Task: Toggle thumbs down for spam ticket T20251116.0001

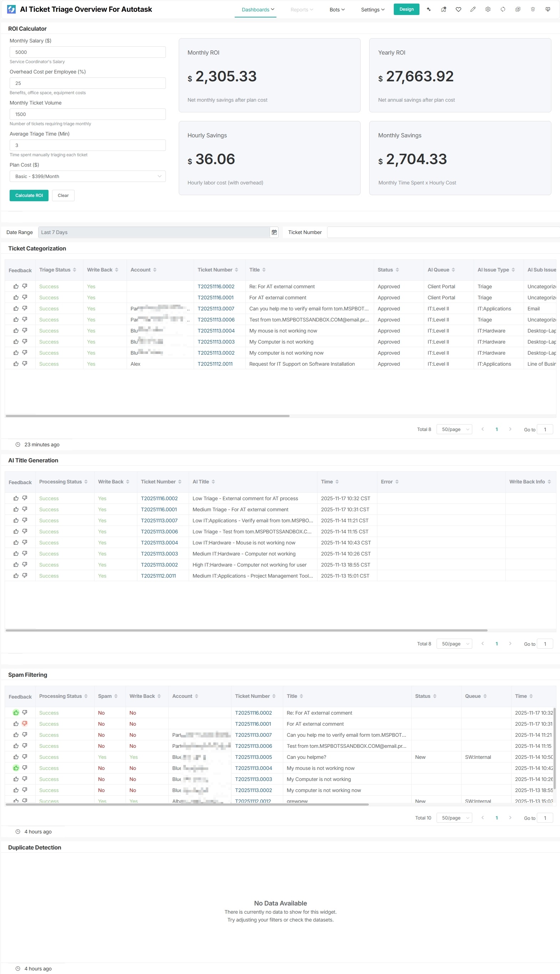Action: point(25,723)
